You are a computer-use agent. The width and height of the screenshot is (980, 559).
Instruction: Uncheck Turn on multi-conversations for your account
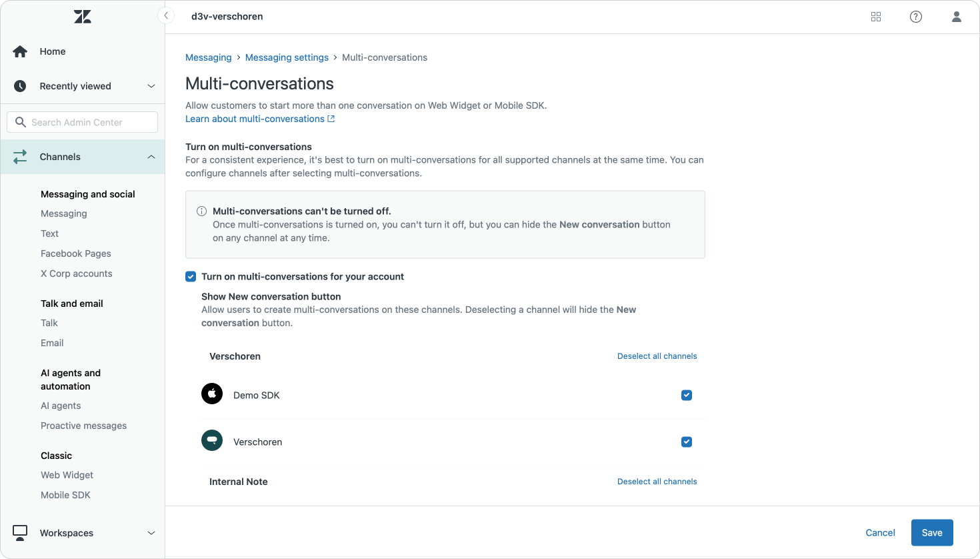pos(191,277)
